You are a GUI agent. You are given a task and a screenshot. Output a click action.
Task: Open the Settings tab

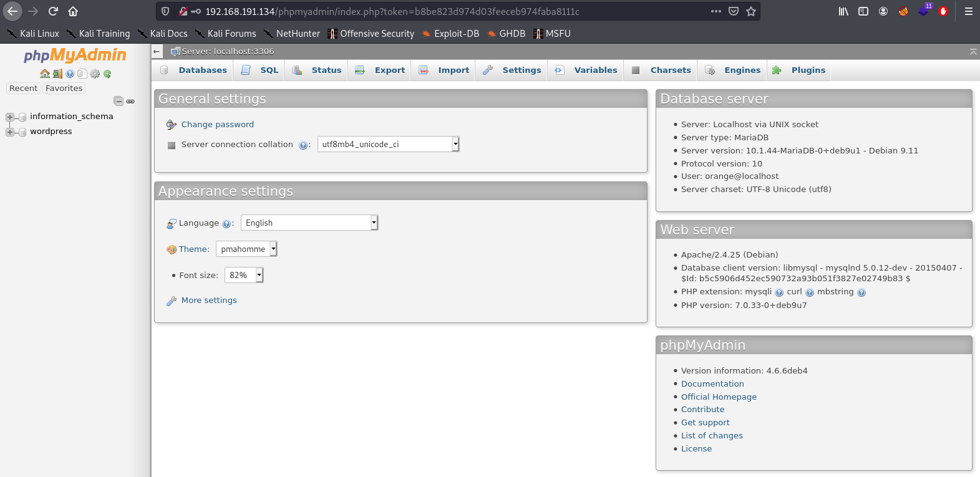click(x=512, y=70)
